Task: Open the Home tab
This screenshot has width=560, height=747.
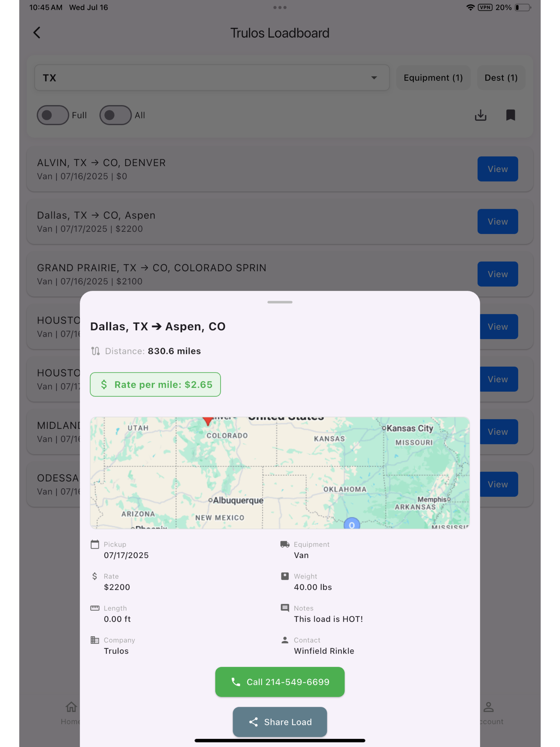Action: [x=70, y=713]
